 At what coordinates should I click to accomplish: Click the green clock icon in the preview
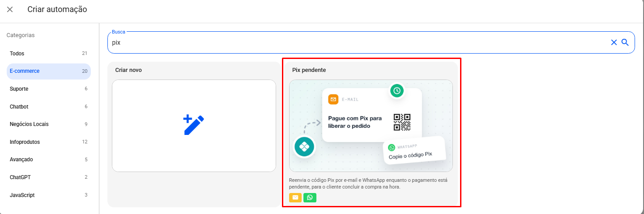tap(397, 91)
